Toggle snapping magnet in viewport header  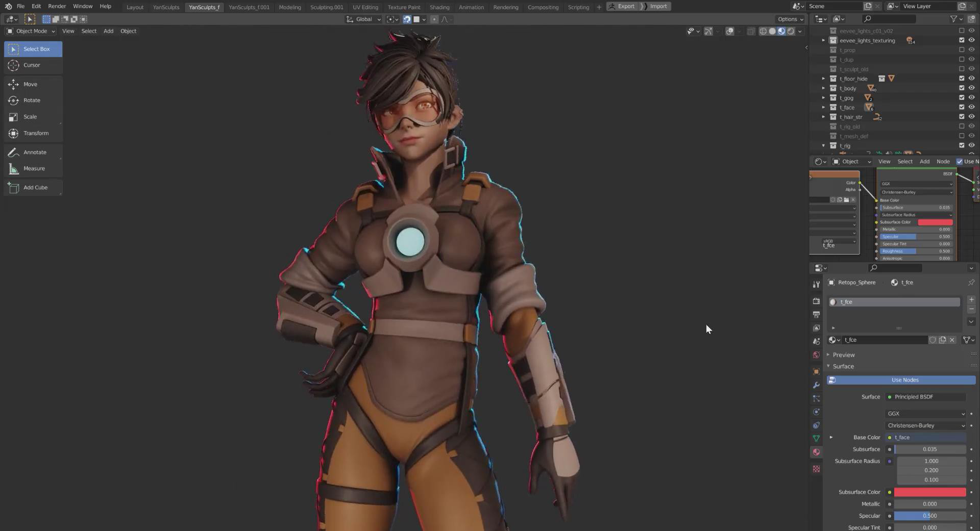[x=407, y=19]
